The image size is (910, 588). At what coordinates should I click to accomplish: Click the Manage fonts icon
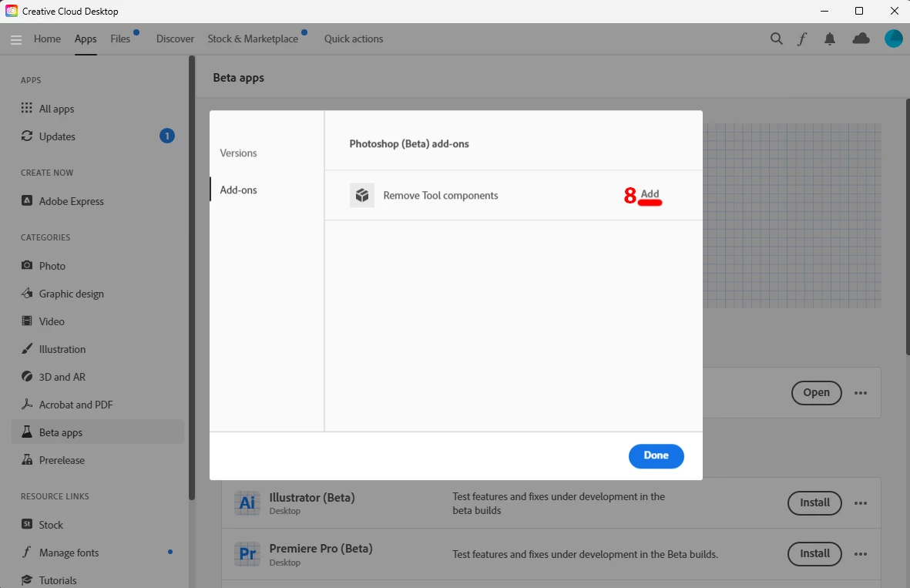coord(27,552)
